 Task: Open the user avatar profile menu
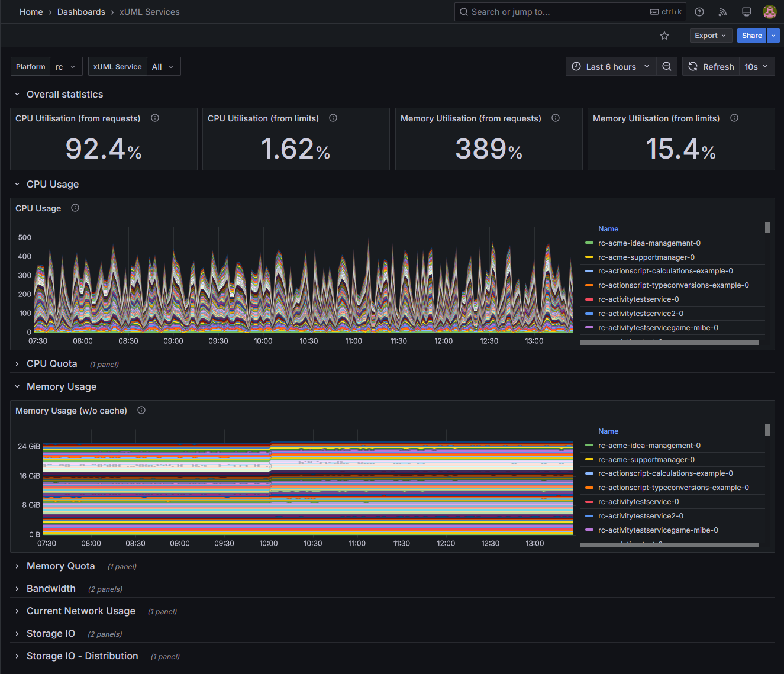point(769,12)
